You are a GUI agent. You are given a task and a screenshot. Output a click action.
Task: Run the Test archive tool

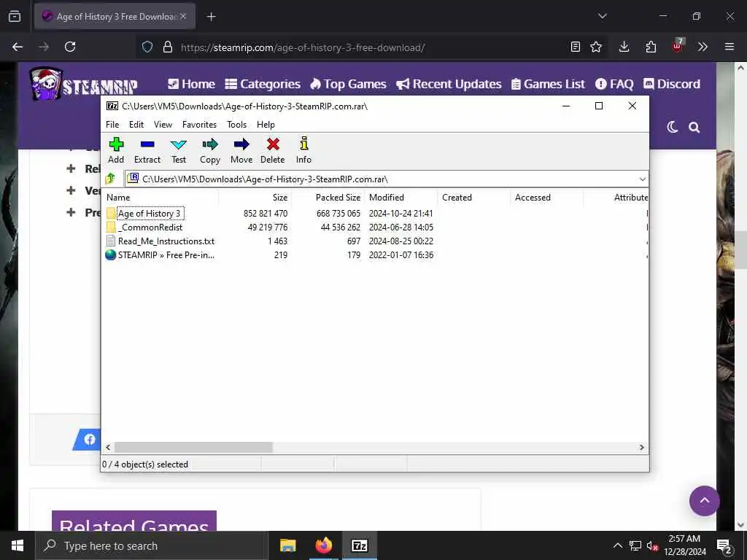(179, 150)
